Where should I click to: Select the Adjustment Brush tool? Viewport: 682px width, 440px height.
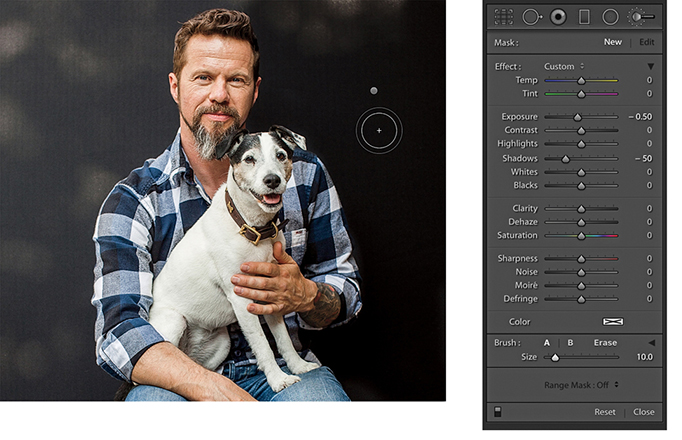tap(641, 17)
